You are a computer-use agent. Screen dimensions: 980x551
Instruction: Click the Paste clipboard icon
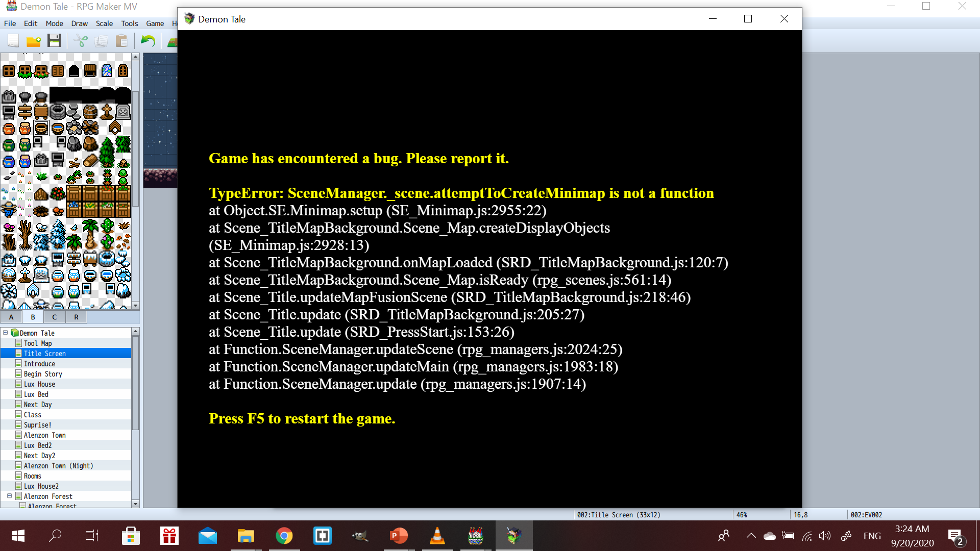(121, 41)
